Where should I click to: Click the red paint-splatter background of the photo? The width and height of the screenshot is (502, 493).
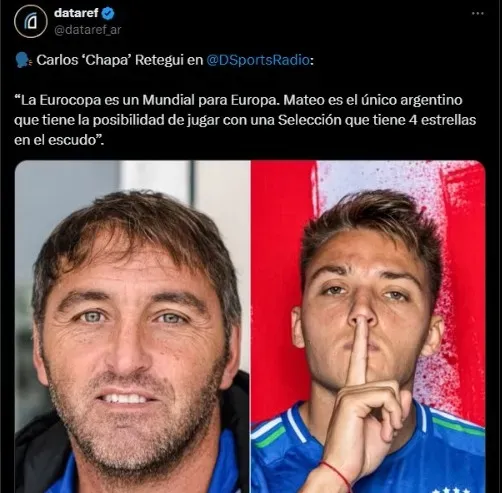coord(277,267)
